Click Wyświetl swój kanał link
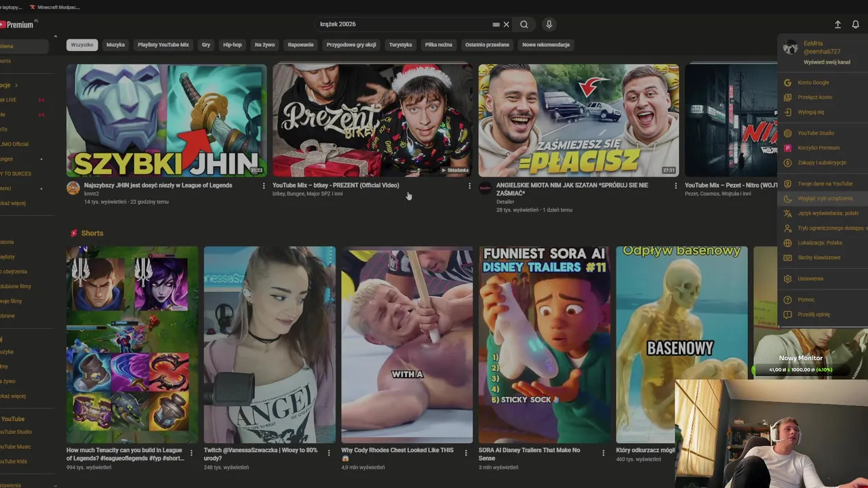 click(x=827, y=62)
